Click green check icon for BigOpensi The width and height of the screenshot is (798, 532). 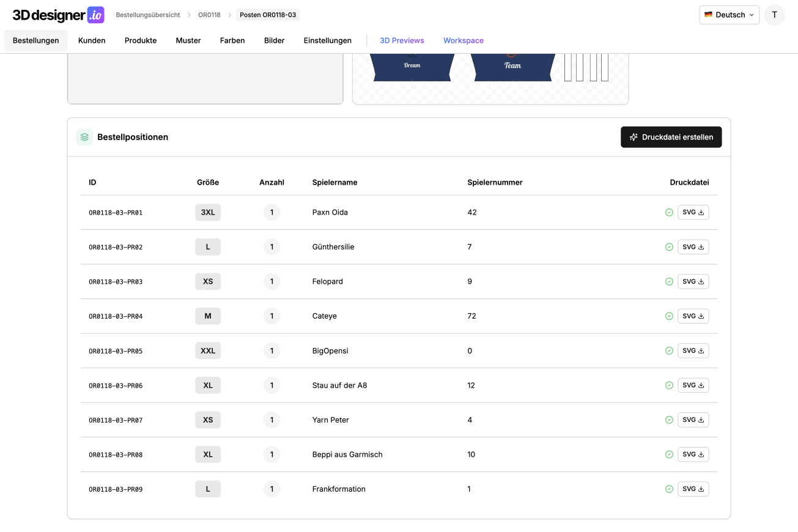669,351
